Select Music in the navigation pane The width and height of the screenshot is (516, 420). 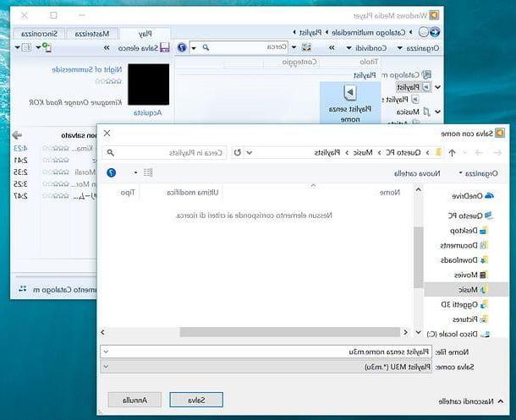[466, 290]
